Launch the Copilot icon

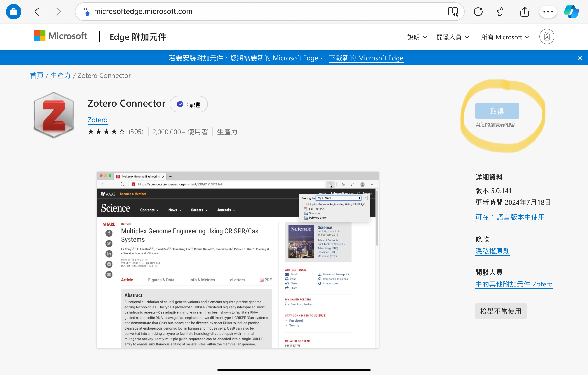pyautogui.click(x=571, y=12)
